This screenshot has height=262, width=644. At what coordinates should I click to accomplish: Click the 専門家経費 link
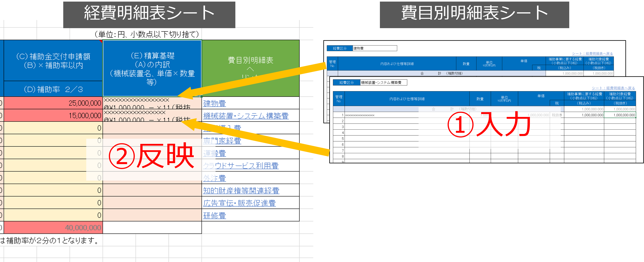click(222, 141)
